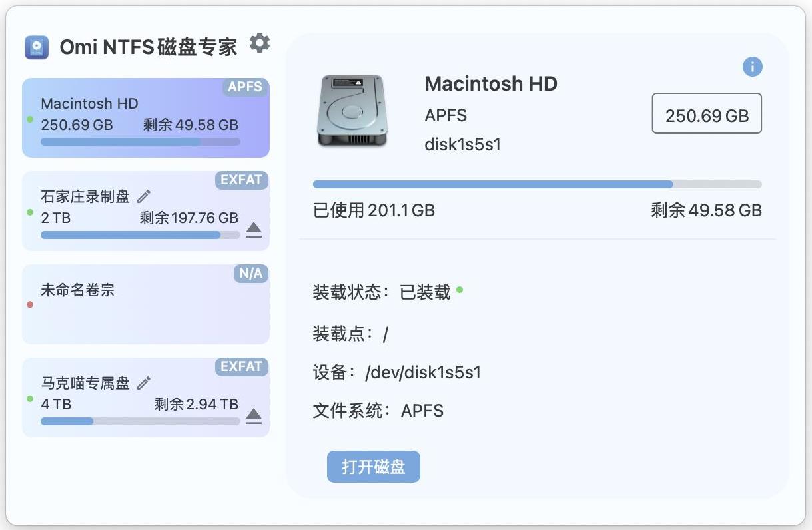Click the Omi NTFS app logo icon
The image size is (812, 530).
click(37, 47)
